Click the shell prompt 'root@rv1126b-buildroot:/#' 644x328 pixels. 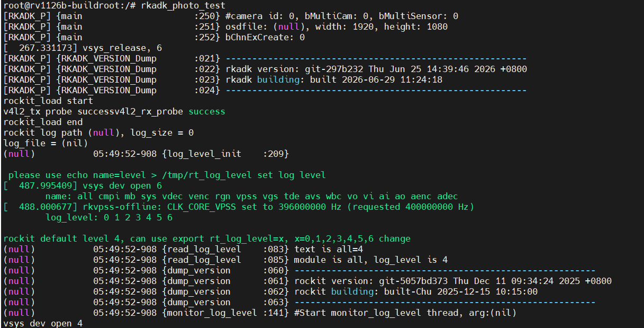(69, 5)
